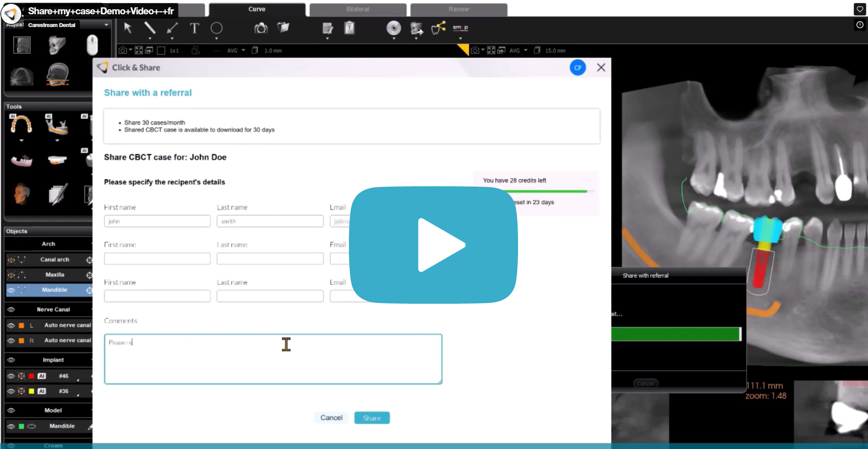Open the Carestream Dental dropdown
The width and height of the screenshot is (868, 449).
click(x=106, y=25)
